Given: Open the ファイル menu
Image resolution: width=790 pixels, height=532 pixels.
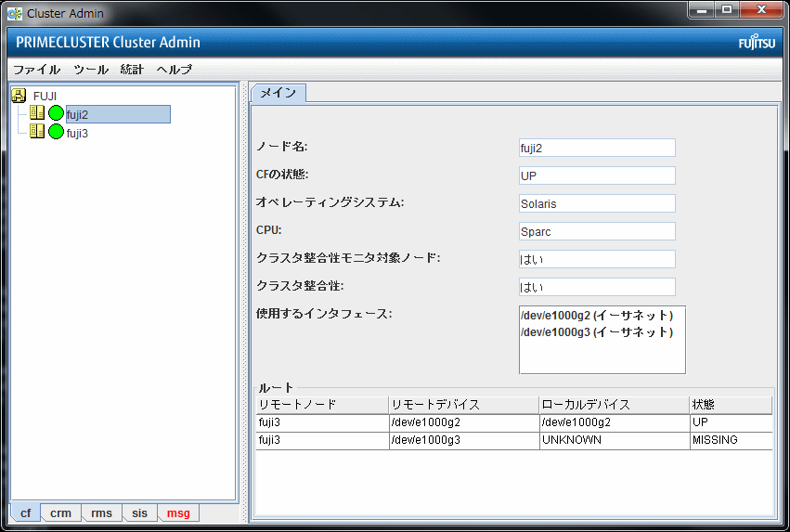Looking at the screenshot, I should point(36,70).
